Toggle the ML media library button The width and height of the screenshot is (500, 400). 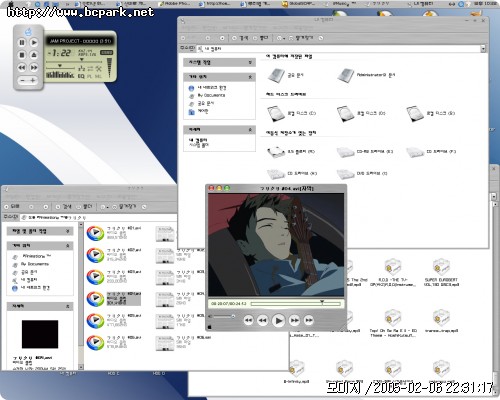(98, 76)
